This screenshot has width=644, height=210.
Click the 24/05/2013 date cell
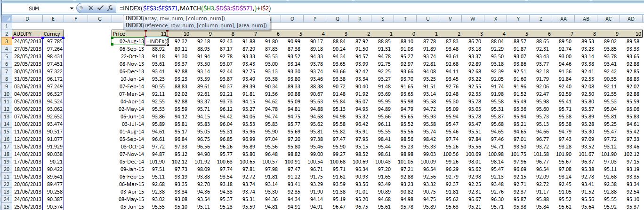(x=27, y=41)
